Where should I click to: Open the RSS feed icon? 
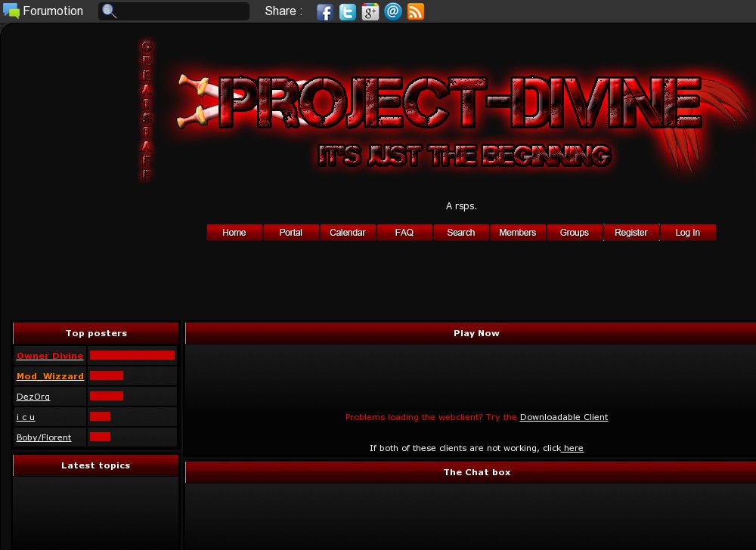tap(416, 11)
